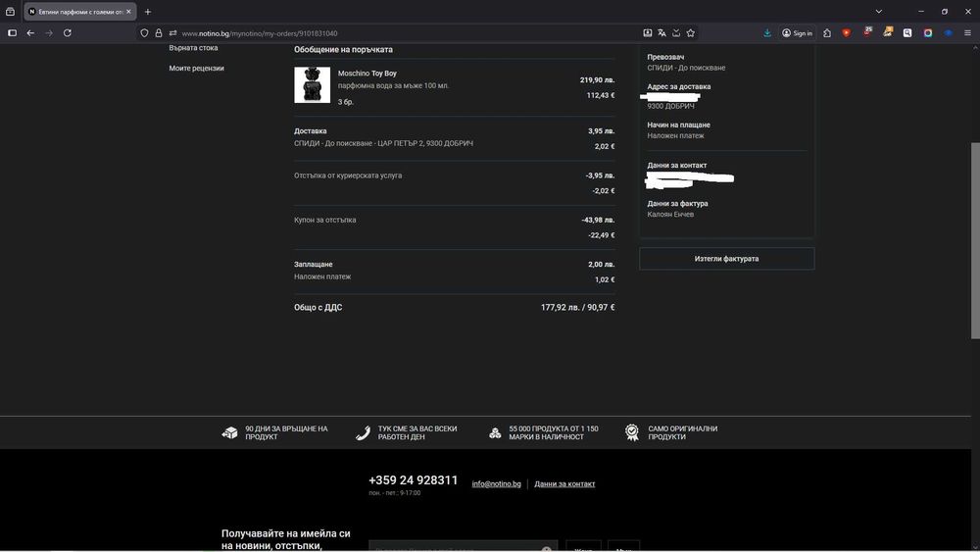Open the extensions puzzle icon
The image size is (980, 552).
coord(827,33)
